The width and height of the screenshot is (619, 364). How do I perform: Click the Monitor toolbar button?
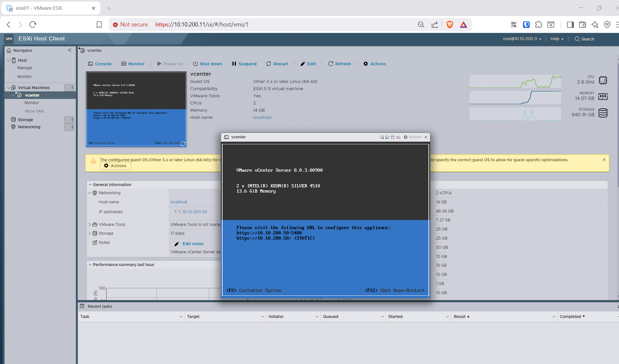point(133,64)
